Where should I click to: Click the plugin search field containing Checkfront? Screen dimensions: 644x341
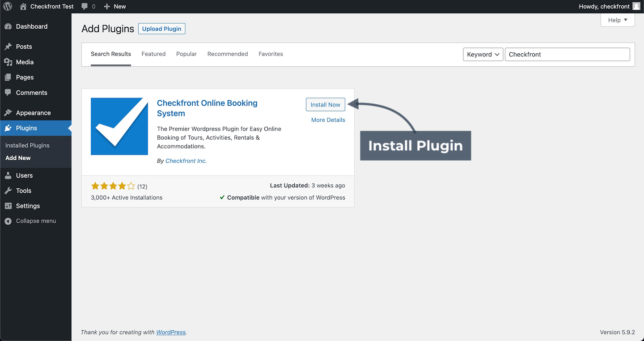tap(568, 54)
